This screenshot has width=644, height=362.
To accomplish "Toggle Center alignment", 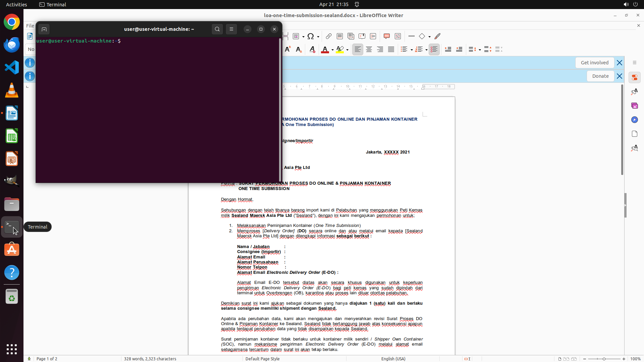I will (369, 49).
